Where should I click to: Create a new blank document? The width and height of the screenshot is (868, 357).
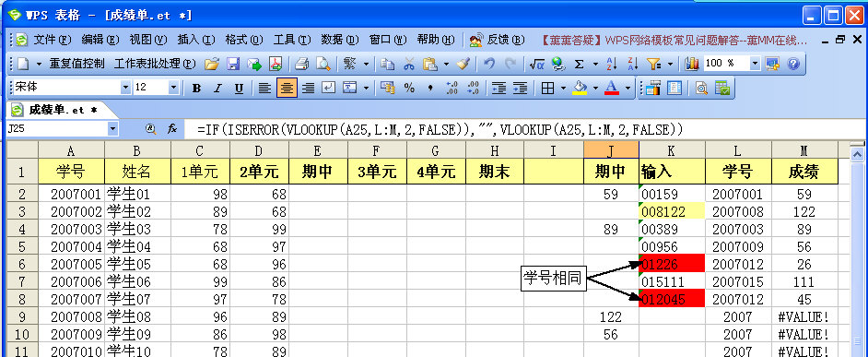coord(23,65)
